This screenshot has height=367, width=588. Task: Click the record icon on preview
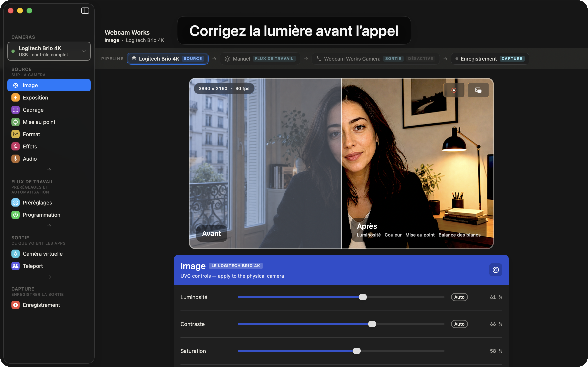[454, 90]
